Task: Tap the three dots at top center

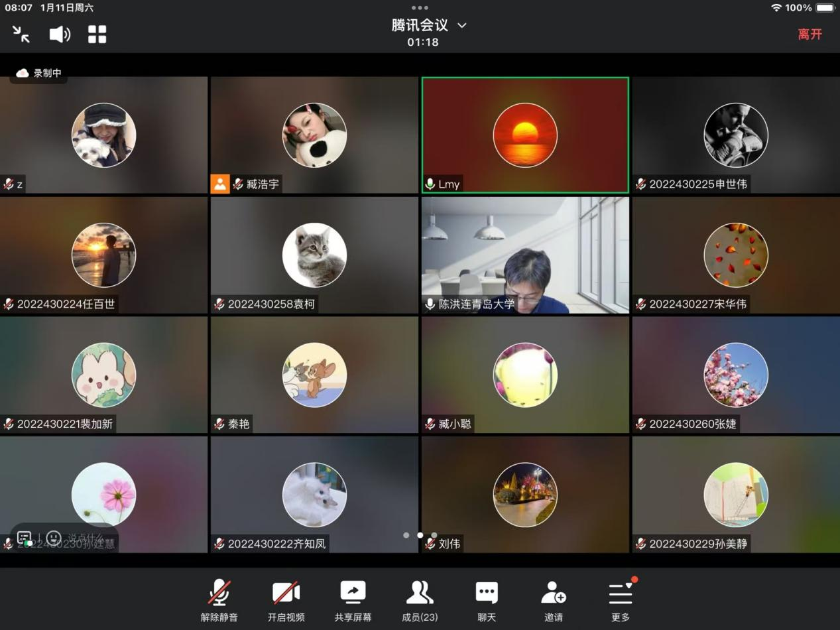Action: [x=420, y=8]
